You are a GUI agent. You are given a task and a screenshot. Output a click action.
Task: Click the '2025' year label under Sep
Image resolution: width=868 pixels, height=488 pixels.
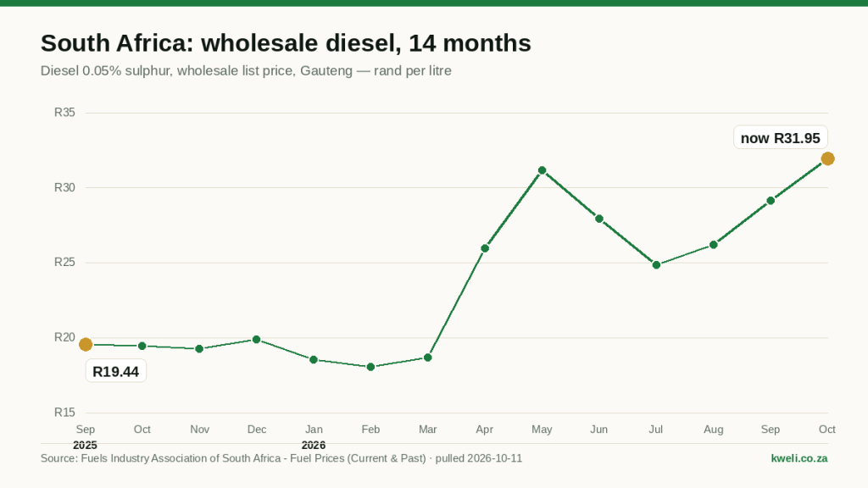click(x=86, y=445)
